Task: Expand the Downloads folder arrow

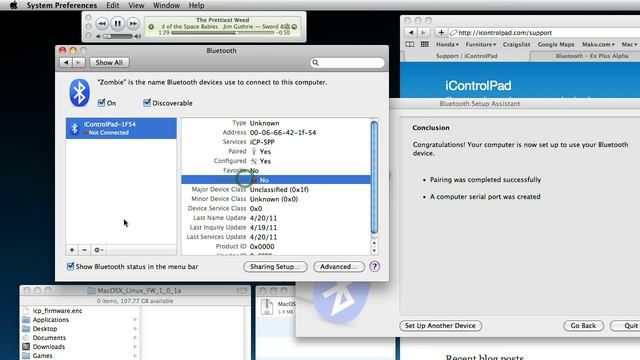Action: (x=135, y=347)
